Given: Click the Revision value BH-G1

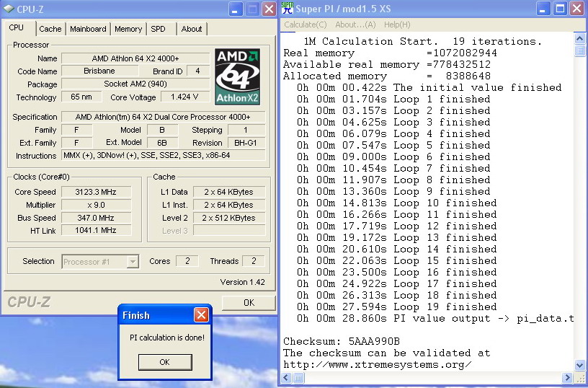Looking at the screenshot, I should pos(246,143).
